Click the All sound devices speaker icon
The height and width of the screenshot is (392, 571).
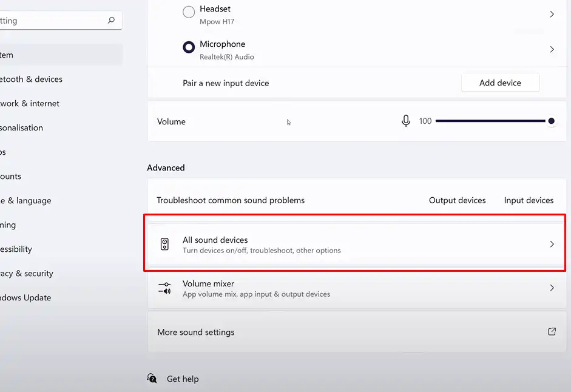164,245
